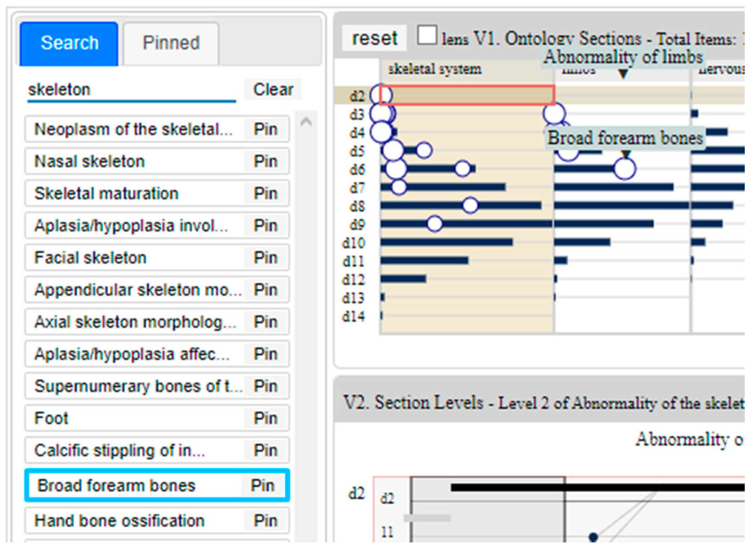Click the reset button
The height and width of the screenshot is (557, 756).
point(374,38)
